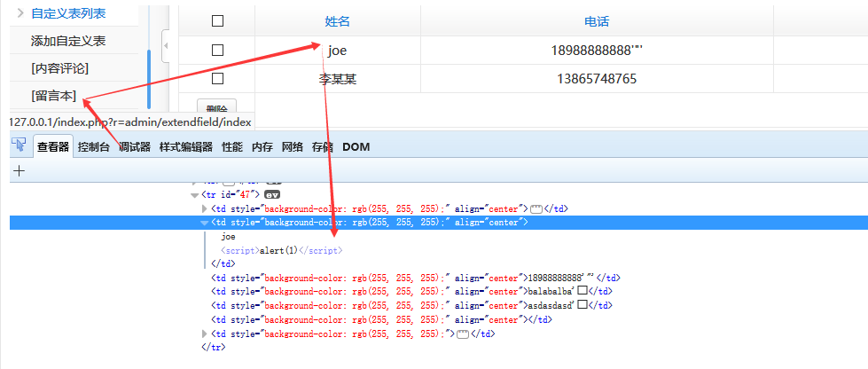Open the DOM tab

[356, 147]
